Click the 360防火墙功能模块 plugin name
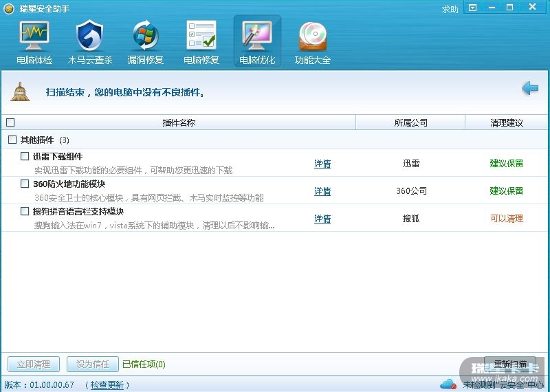Image resolution: width=550 pixels, height=392 pixels. [x=69, y=184]
